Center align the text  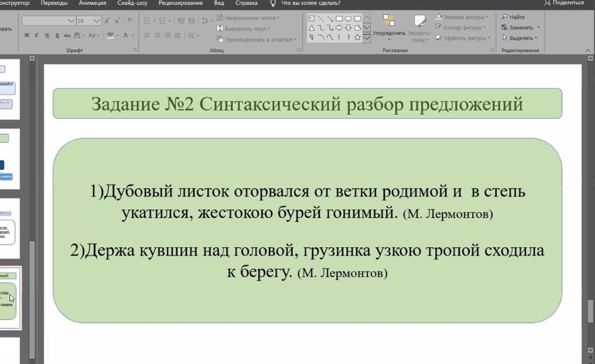(x=157, y=36)
